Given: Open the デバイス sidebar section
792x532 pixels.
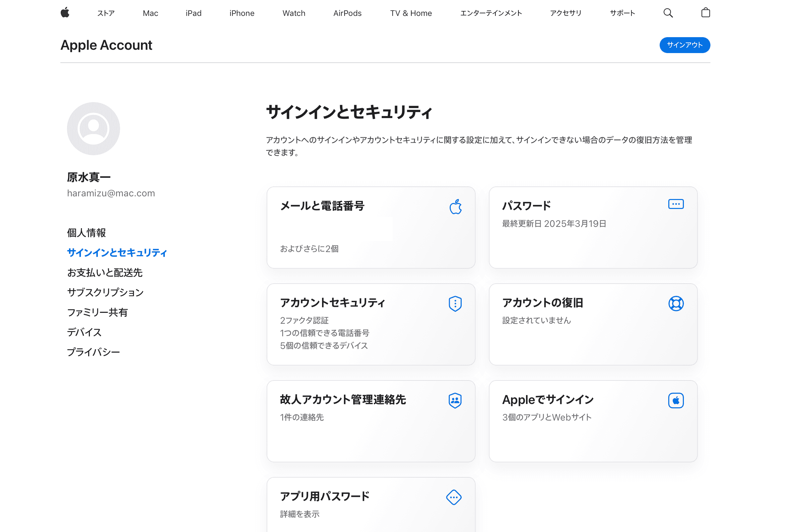Looking at the screenshot, I should [x=84, y=332].
